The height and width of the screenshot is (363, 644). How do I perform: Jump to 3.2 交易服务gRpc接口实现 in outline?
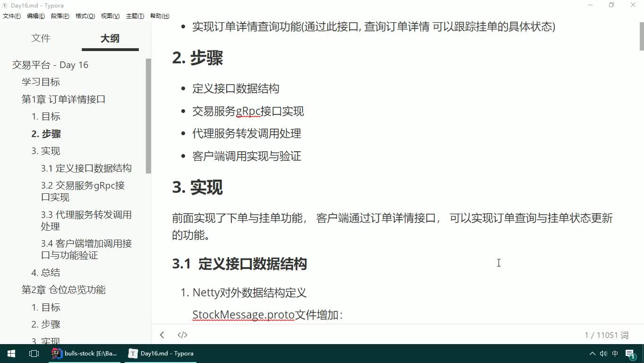click(x=83, y=191)
